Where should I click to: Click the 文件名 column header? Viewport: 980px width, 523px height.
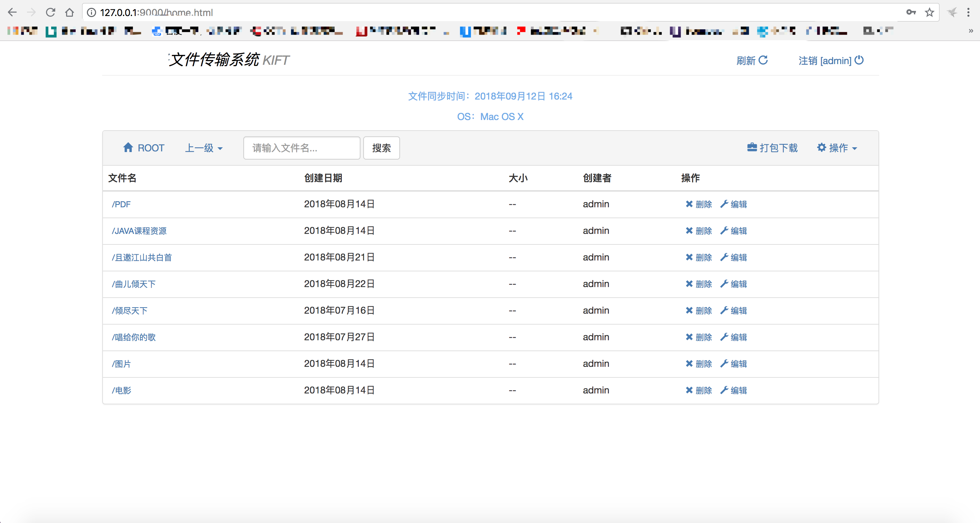click(x=122, y=178)
